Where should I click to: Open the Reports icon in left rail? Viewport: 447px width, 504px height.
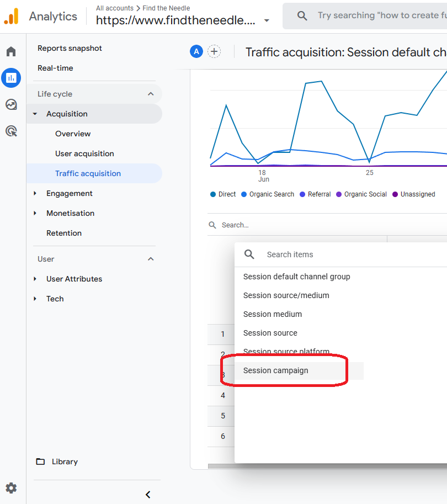pos(11,78)
